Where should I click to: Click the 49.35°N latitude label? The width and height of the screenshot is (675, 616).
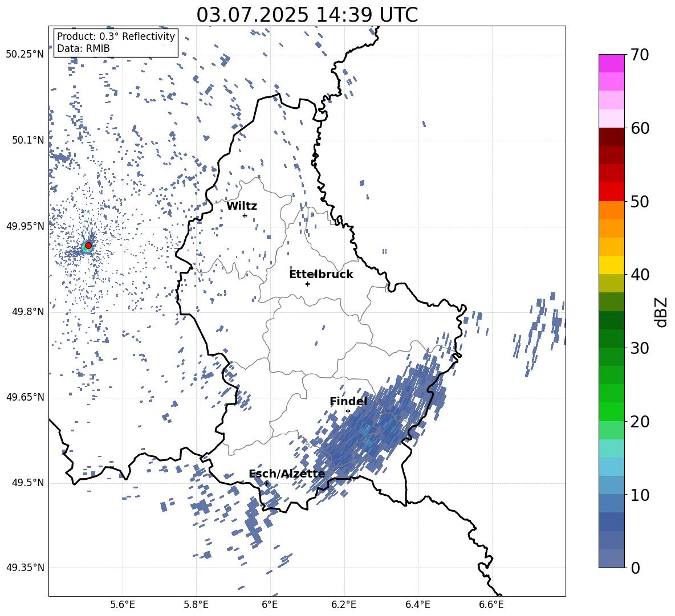click(x=25, y=568)
